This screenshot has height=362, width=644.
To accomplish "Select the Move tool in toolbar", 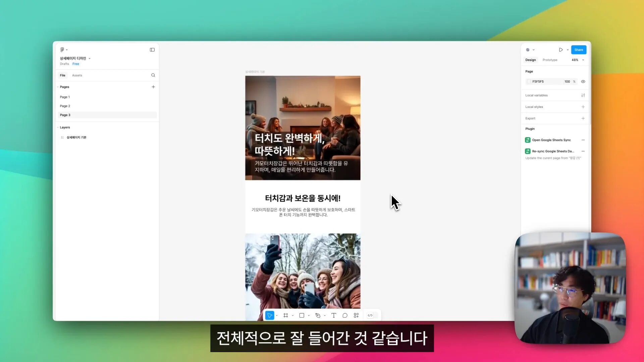I will (270, 315).
